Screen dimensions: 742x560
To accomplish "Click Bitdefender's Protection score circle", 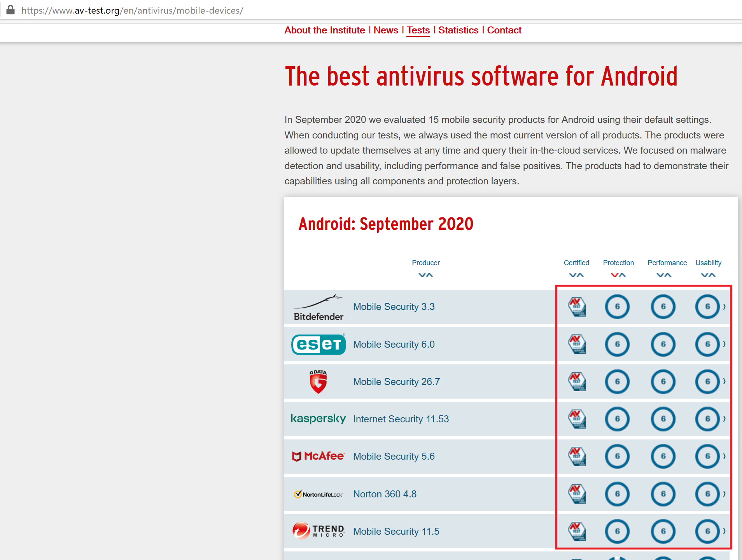I will (x=618, y=307).
